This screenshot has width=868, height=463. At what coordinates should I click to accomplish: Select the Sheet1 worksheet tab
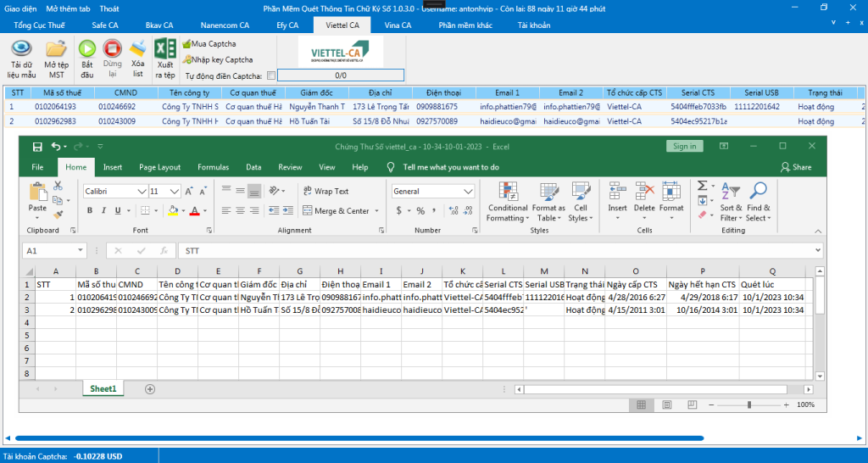click(x=103, y=388)
